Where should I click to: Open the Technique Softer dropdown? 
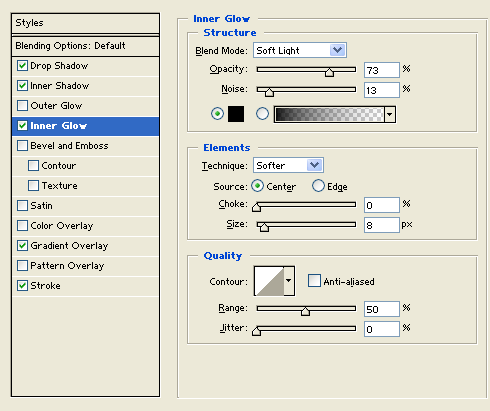288,165
